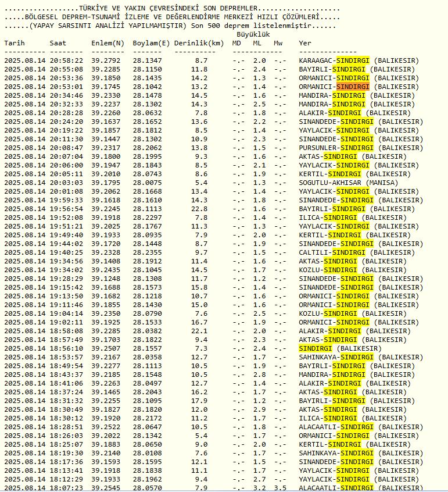
Task: Click the standalone SINDIRGI at 18:56:10
Action: (x=315, y=348)
